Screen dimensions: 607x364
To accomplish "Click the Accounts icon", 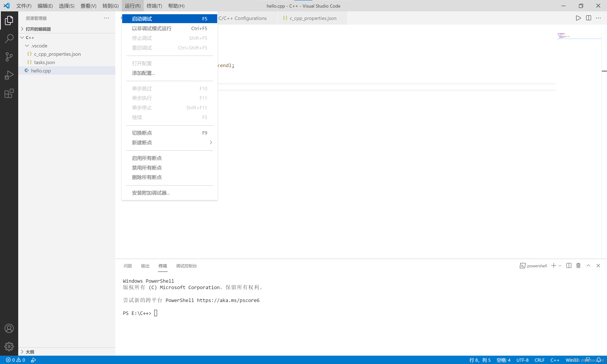I will 9,328.
